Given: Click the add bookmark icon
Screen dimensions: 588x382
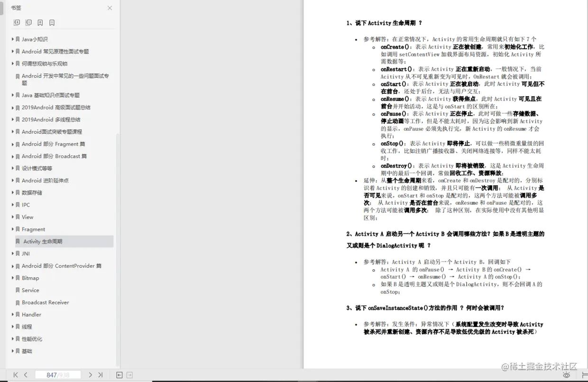Looking at the screenshot, I should click(x=40, y=23).
